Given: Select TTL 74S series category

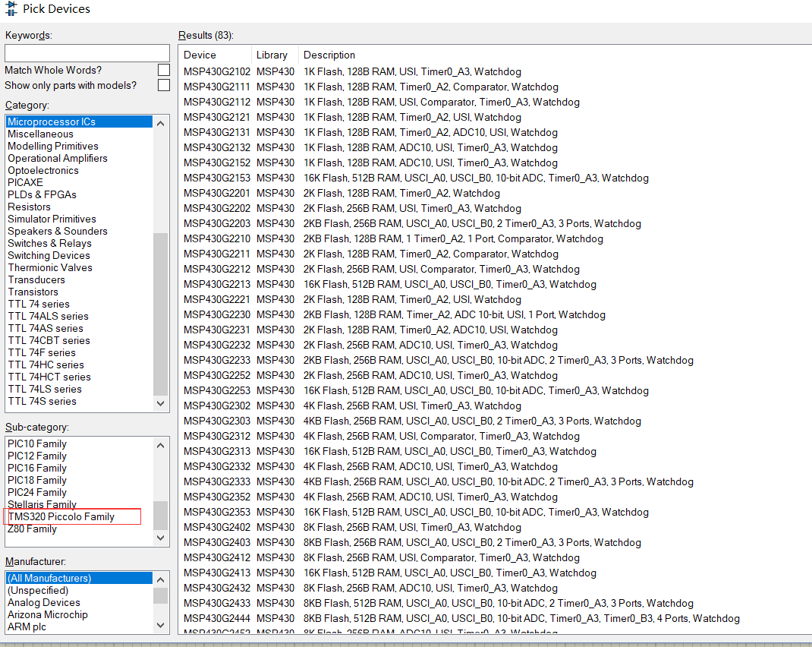Looking at the screenshot, I should pyautogui.click(x=42, y=401).
